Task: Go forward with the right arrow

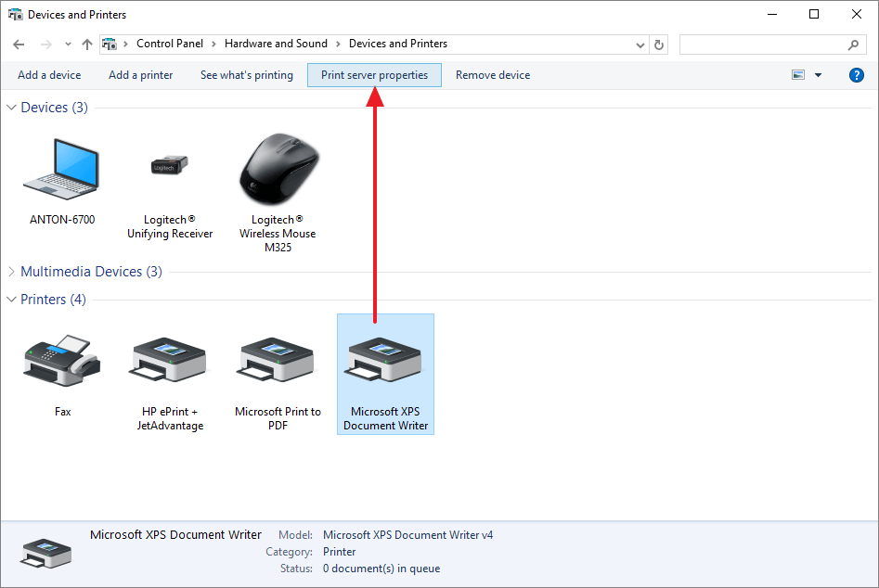Action: click(x=46, y=45)
